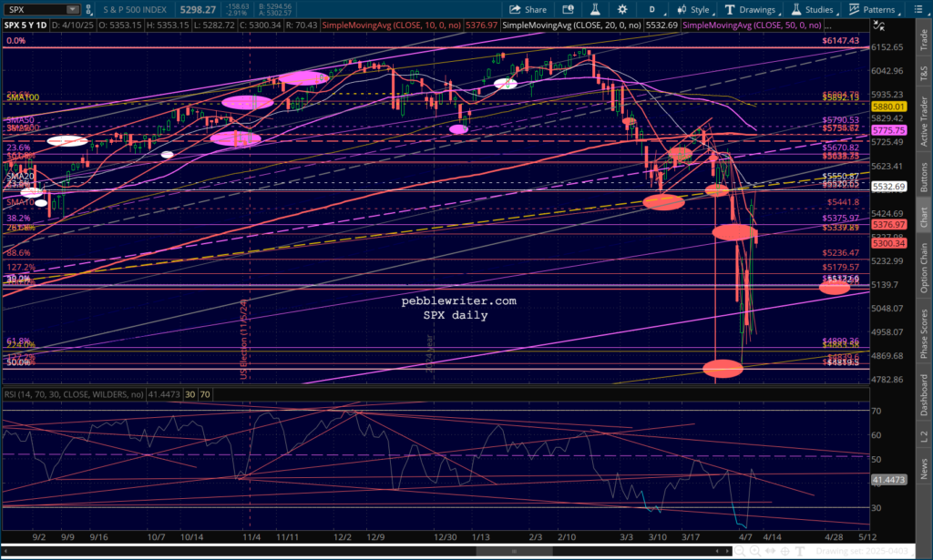The height and width of the screenshot is (560, 933).
Task: Click the symbol link chain icon
Action: click(x=88, y=9)
